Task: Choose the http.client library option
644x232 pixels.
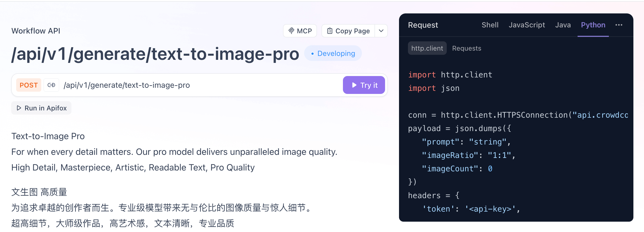Action: (427, 48)
